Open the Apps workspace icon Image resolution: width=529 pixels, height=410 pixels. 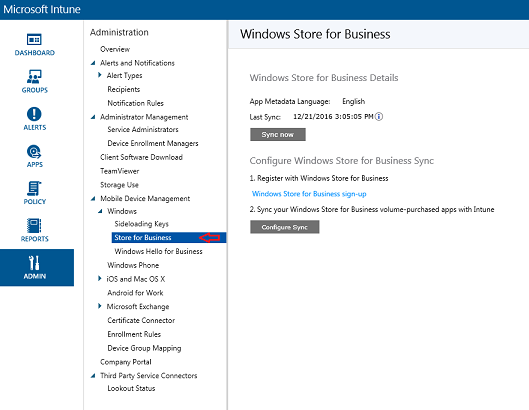[34, 156]
